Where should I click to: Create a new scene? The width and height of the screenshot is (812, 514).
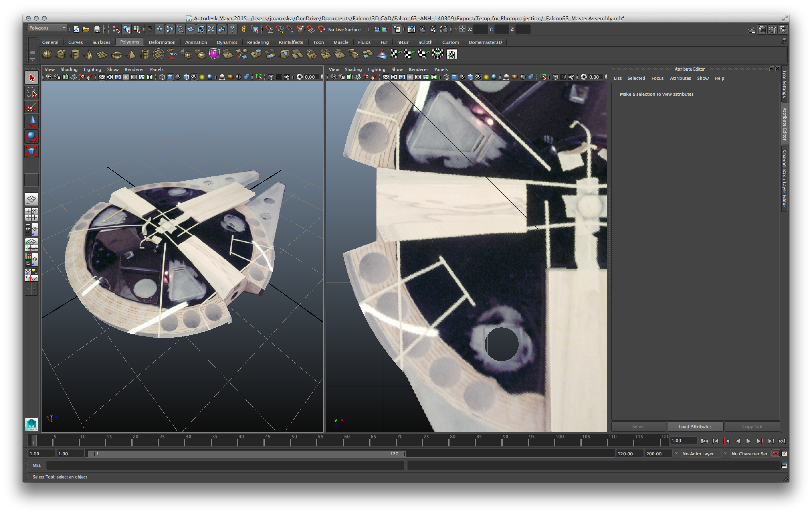(x=76, y=29)
